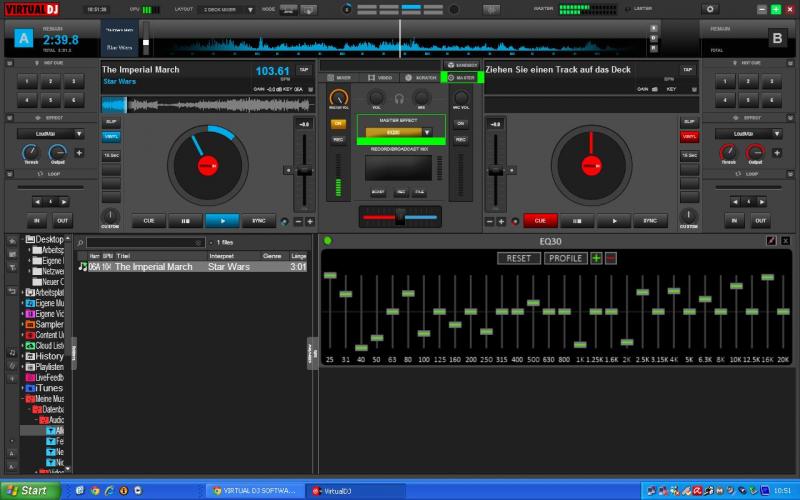This screenshot has width=800, height=500.
Task: Click the red minus icon in EQ30
Action: pyautogui.click(x=611, y=258)
